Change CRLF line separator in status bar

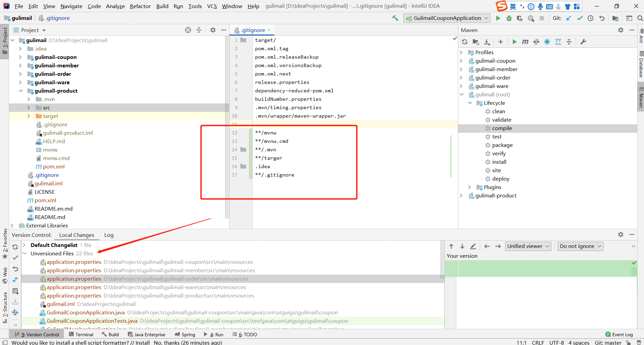538,343
